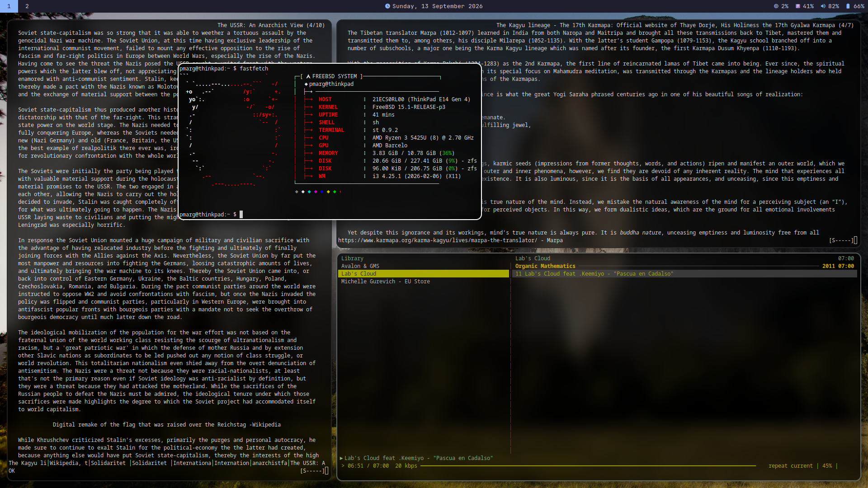Seek within the music playback progress bar

click(588, 466)
